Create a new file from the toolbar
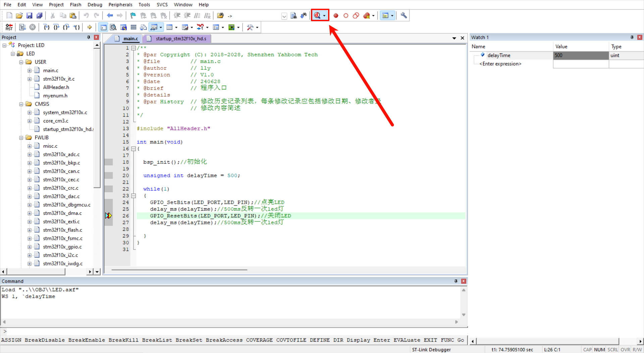644x353 pixels. [x=9, y=15]
